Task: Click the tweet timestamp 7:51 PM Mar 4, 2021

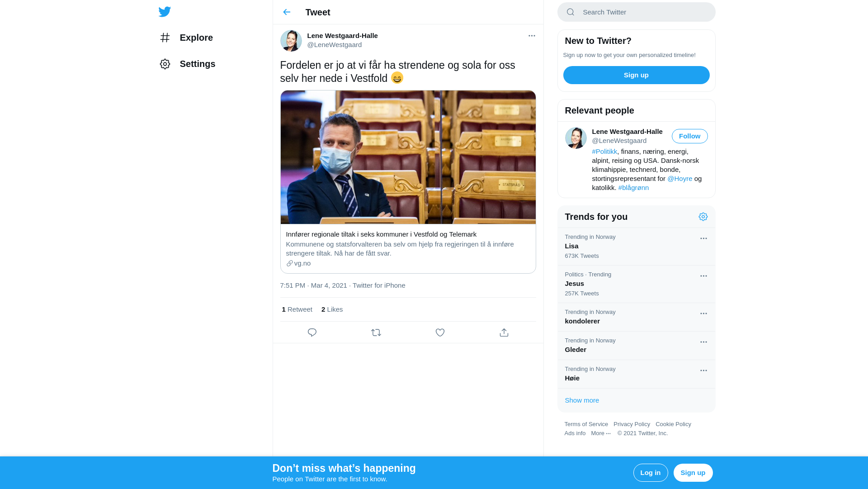Action: [313, 285]
